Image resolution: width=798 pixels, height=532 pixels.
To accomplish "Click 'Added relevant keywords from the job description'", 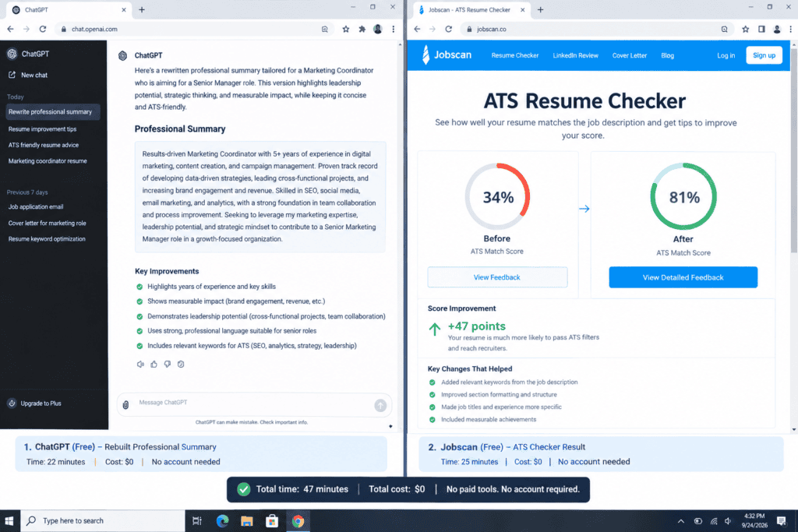I will 509,382.
